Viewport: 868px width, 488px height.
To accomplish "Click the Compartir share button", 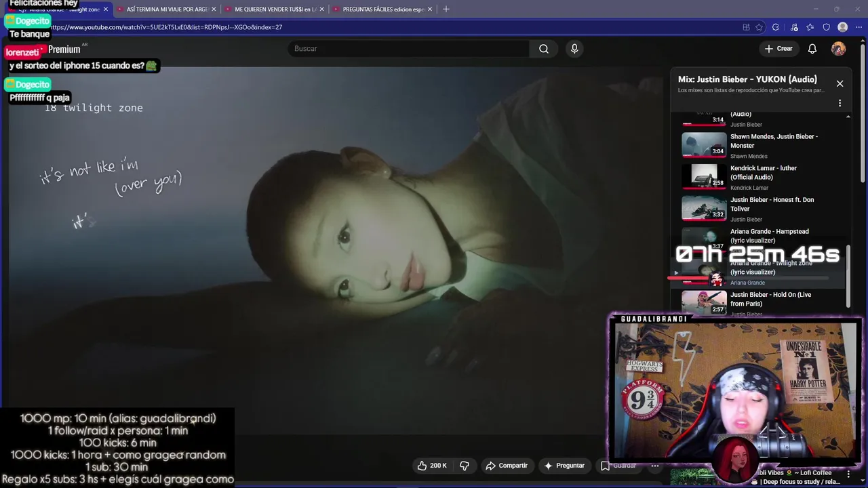I will (506, 466).
